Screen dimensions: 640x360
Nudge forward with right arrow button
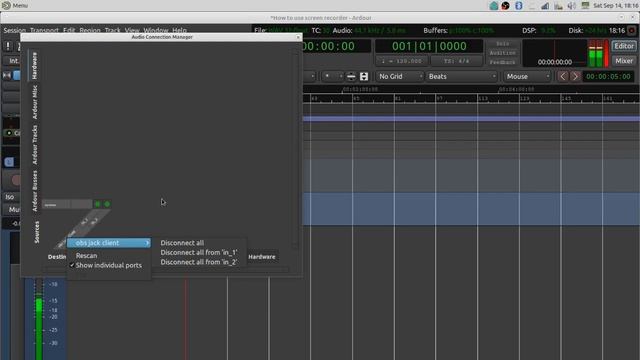point(575,76)
